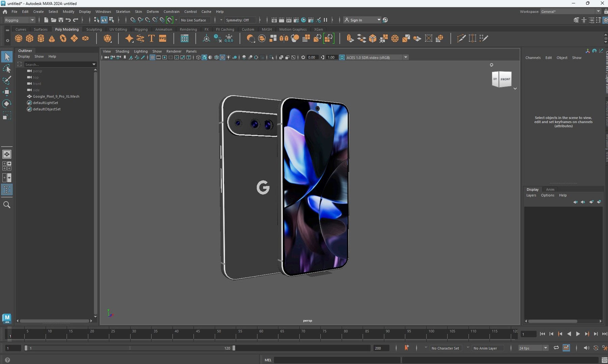Toggle pause Viewport 2.0 display button

point(325,20)
